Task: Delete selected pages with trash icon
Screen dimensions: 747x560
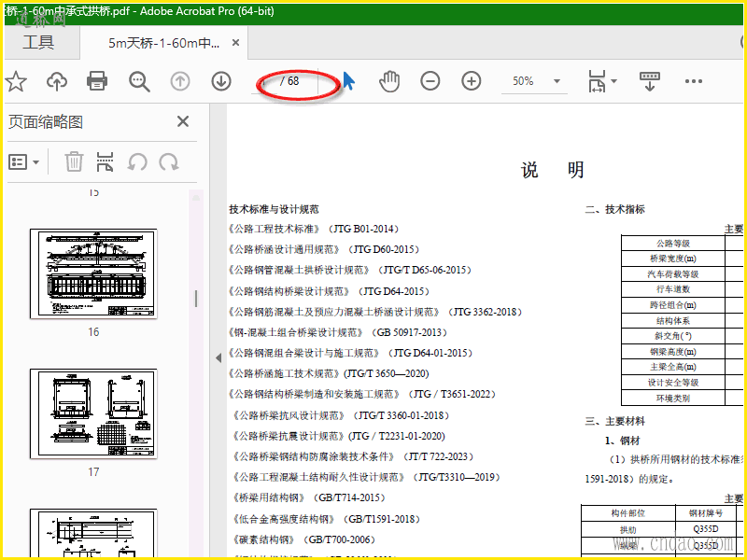Action: 74,161
